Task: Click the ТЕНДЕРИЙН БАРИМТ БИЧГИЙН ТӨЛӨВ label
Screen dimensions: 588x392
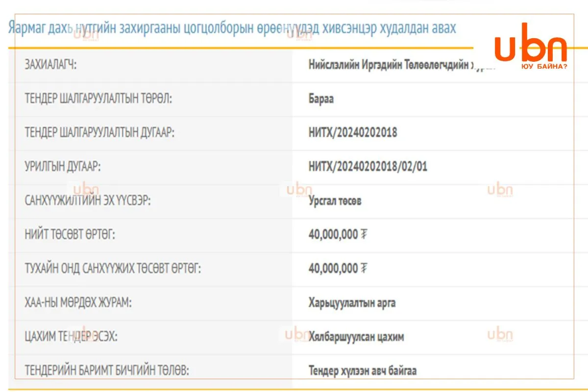Action: click(106, 371)
